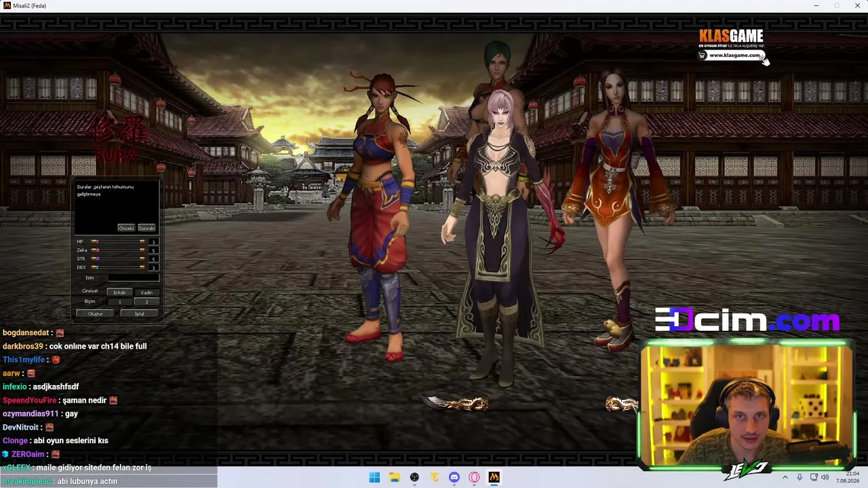This screenshot has width=868, height=488.
Task: Click the KLASGAME logo banner
Action: coord(731,36)
